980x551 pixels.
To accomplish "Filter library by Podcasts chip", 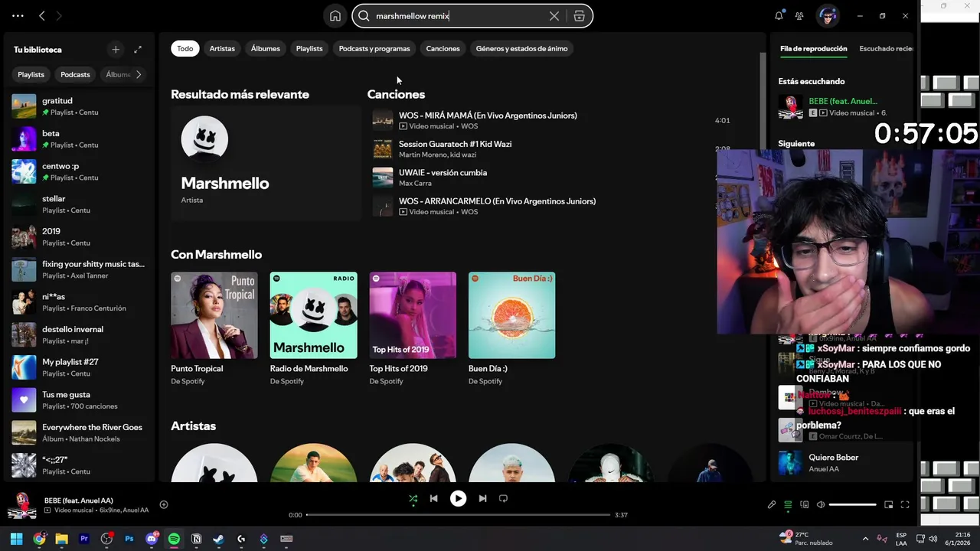I will point(75,74).
